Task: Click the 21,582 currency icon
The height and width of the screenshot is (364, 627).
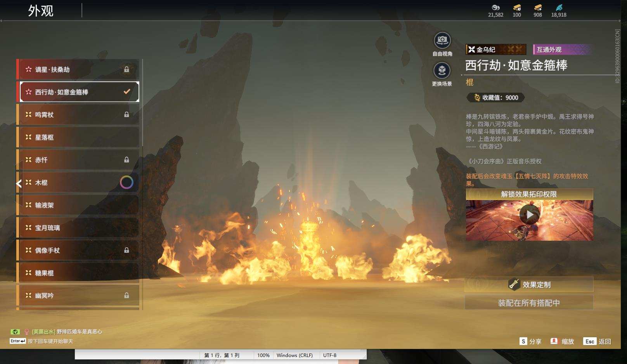Action: [x=495, y=7]
